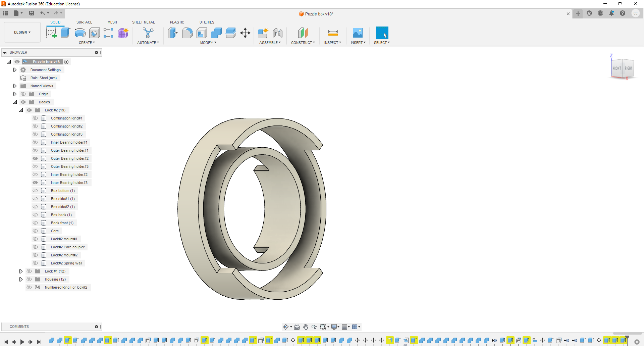Open the Revolve tool

(79, 33)
